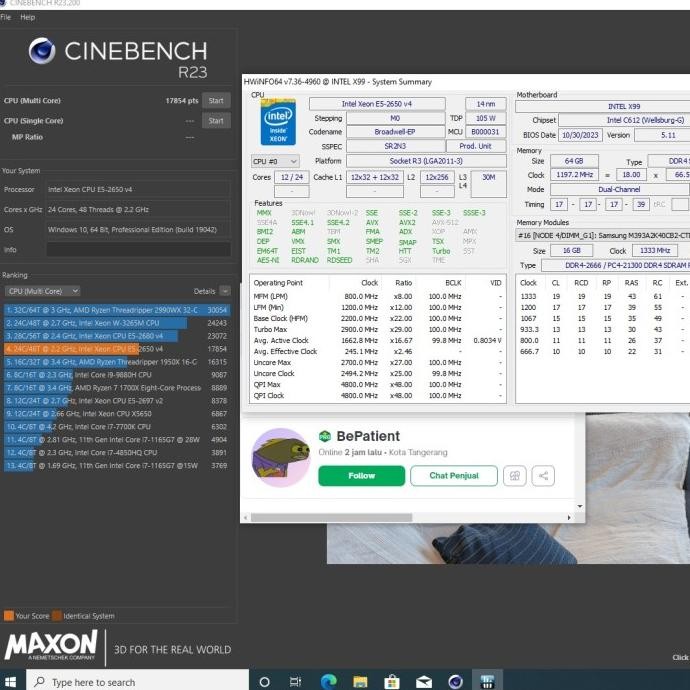This screenshot has width=690, height=690.
Task: Click the share icon button in seller card
Action: (543, 476)
